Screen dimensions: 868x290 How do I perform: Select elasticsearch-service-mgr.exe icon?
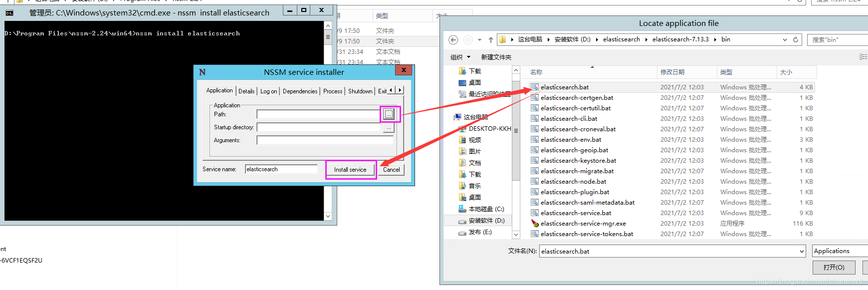534,223
